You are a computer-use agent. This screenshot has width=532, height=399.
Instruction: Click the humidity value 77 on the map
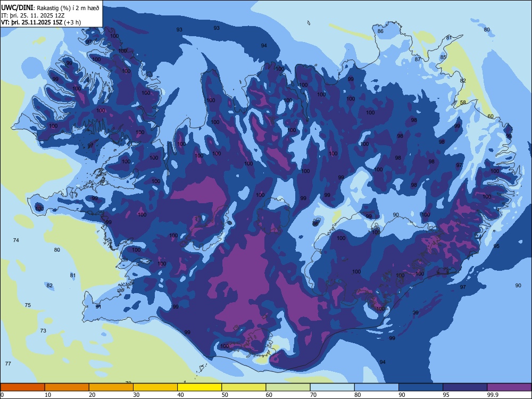click(8, 363)
